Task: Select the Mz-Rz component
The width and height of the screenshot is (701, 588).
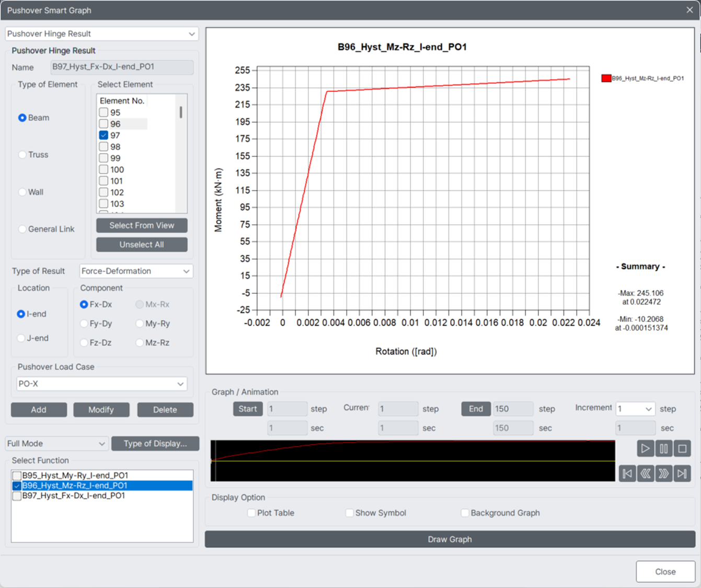Action: (x=140, y=343)
